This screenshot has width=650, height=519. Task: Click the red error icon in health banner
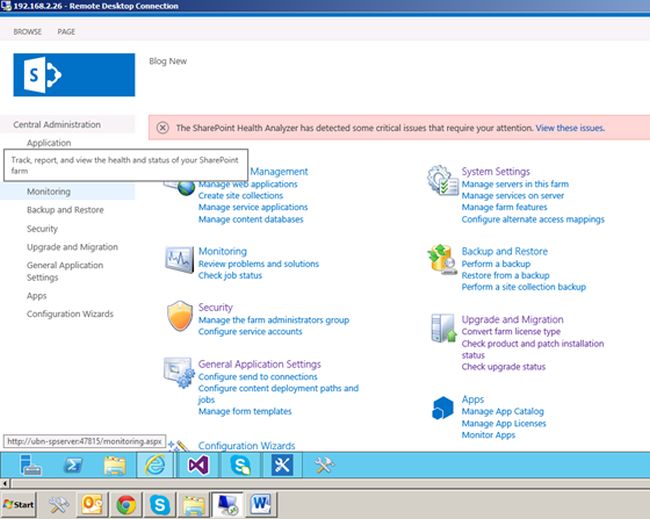[x=162, y=128]
